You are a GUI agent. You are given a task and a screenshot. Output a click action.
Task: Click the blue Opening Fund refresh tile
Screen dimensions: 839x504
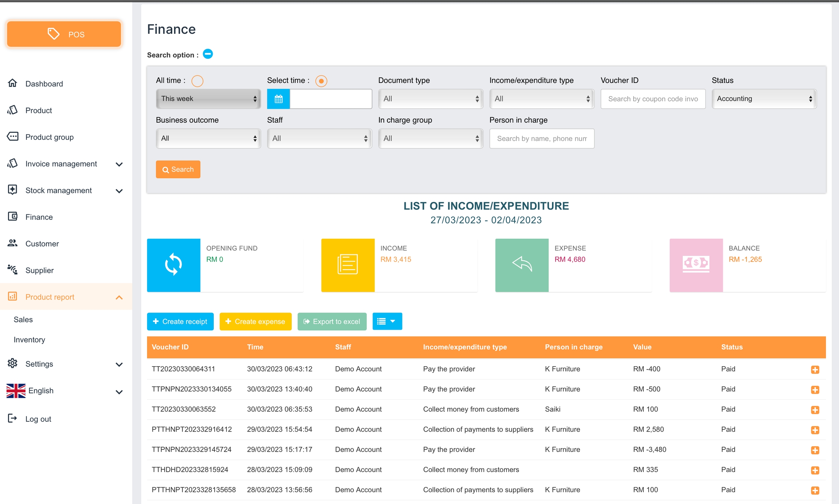(174, 265)
